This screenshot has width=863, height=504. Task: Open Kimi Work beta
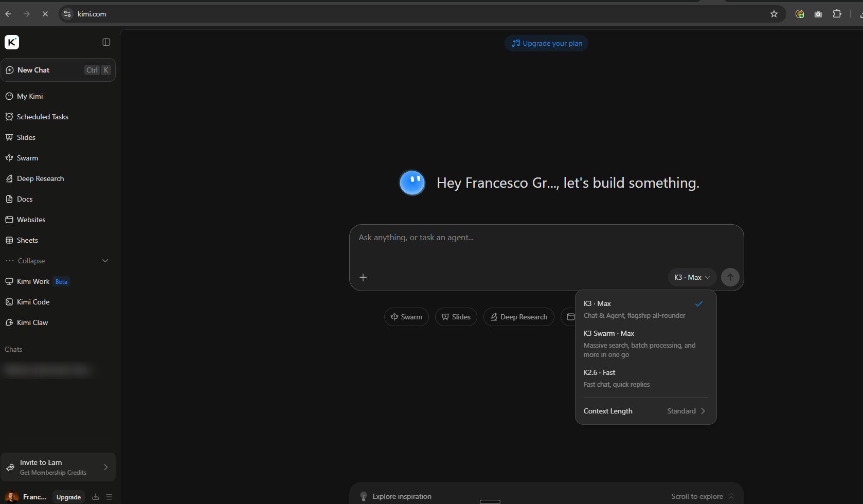(58, 281)
